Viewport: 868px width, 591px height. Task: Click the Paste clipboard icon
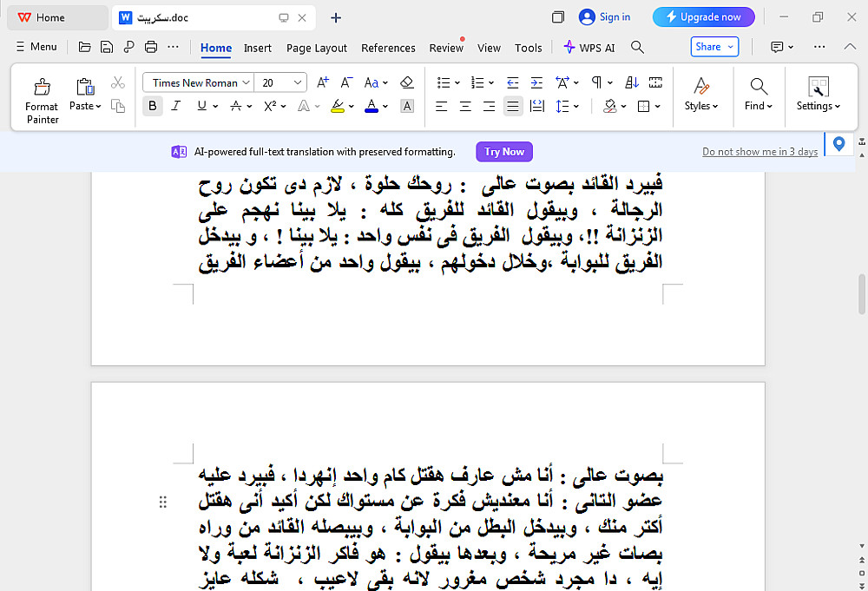tap(85, 86)
